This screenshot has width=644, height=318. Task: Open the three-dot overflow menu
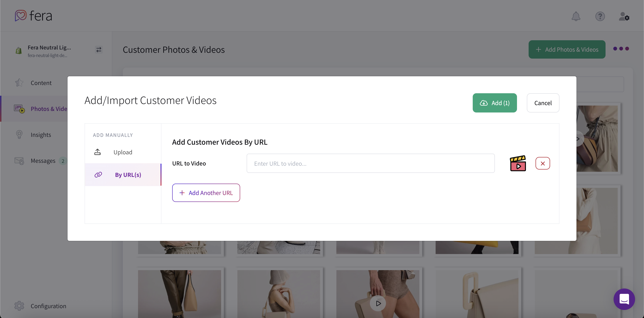tap(621, 49)
